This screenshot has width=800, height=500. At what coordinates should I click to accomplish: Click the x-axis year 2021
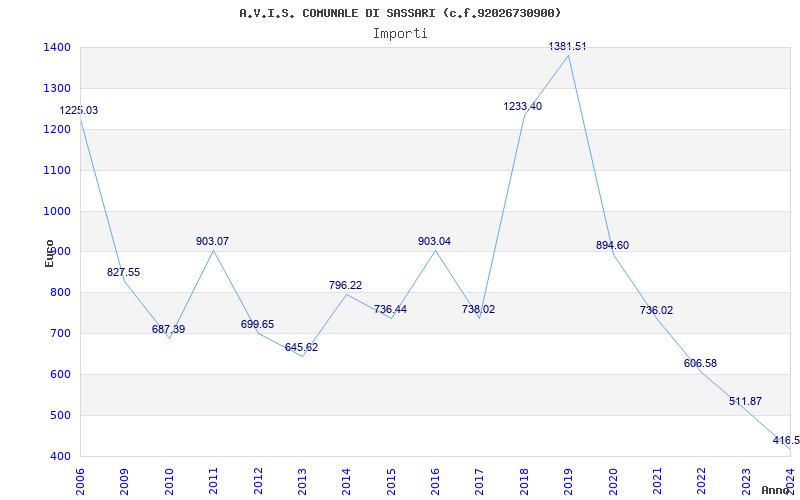coord(657,482)
